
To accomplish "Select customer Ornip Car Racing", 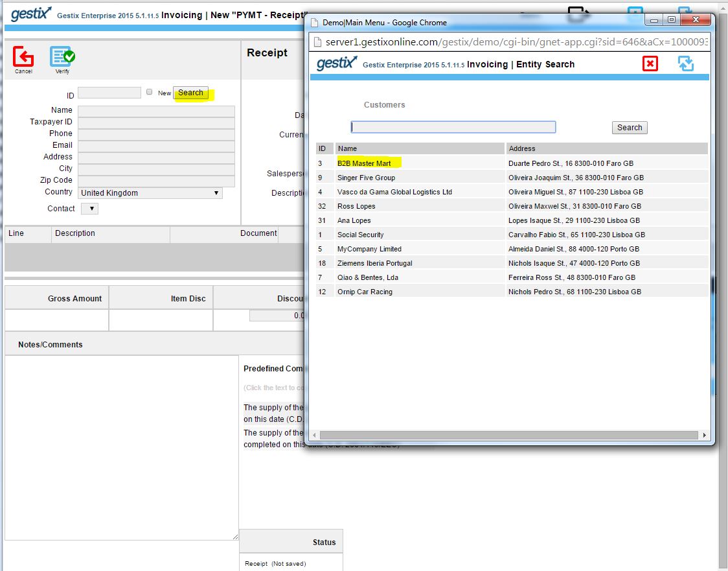I will click(365, 292).
